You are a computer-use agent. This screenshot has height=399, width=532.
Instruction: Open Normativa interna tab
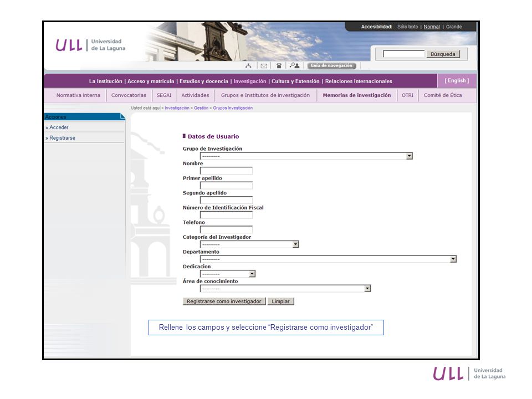78,95
